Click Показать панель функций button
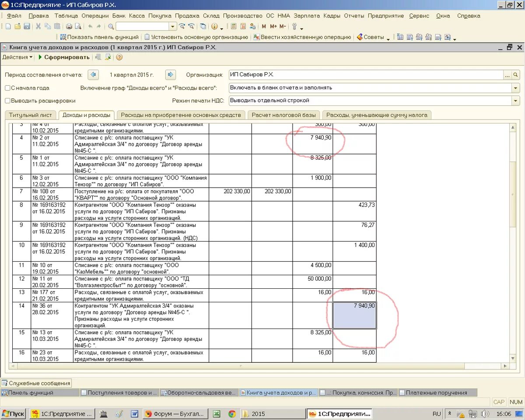Screen dimensions: 525x420 99,37
